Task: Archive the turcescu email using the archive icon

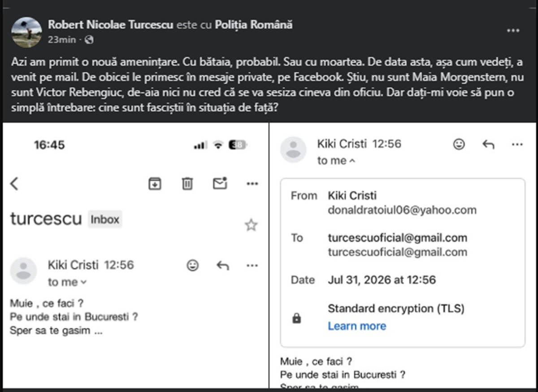Action: pos(155,183)
